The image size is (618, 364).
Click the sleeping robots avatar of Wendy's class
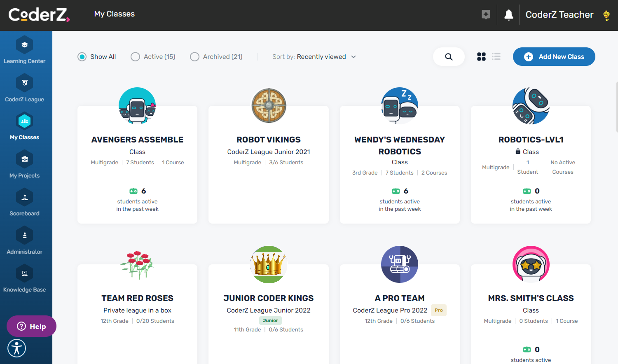[400, 106]
